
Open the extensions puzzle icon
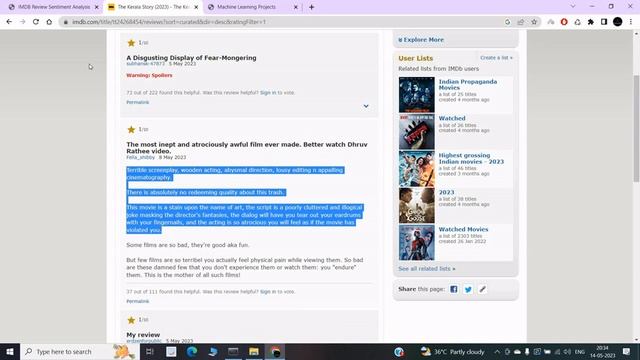[591, 22]
